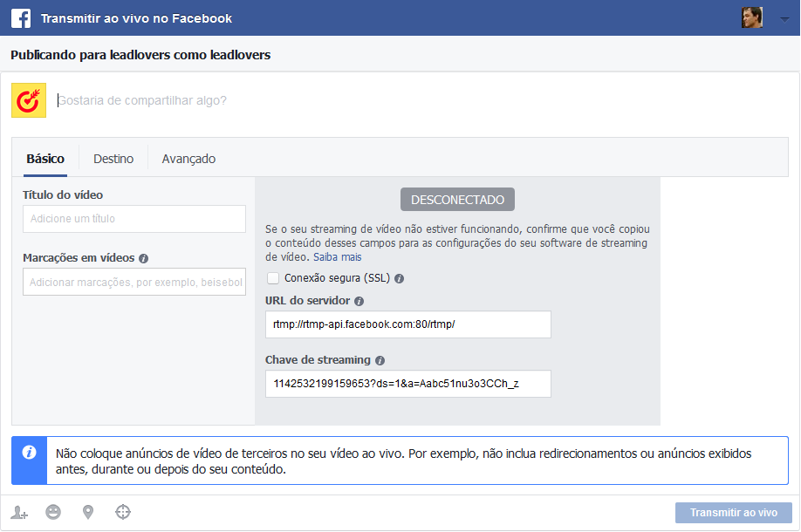Click the Facebook logo icon
The image size is (801, 532).
pyautogui.click(x=21, y=18)
